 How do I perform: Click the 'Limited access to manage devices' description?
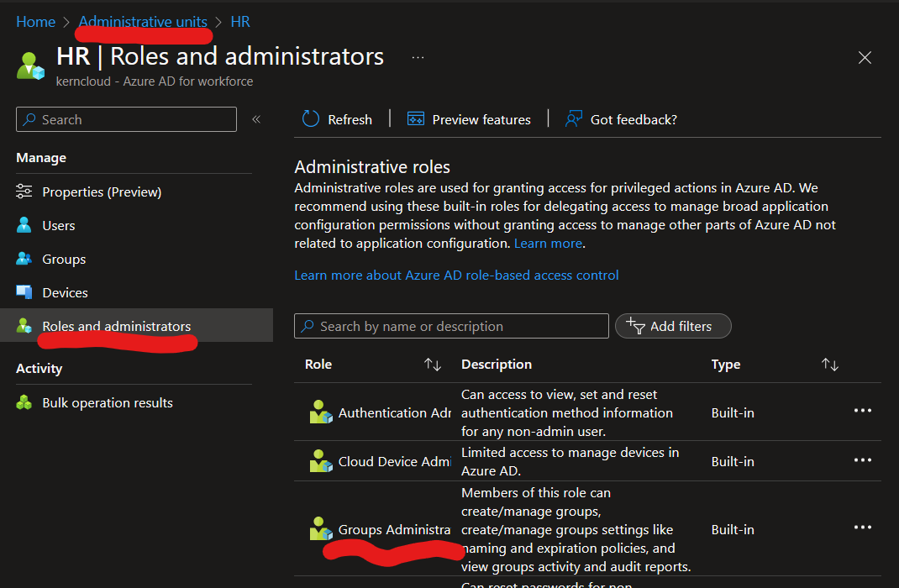pyautogui.click(x=570, y=461)
